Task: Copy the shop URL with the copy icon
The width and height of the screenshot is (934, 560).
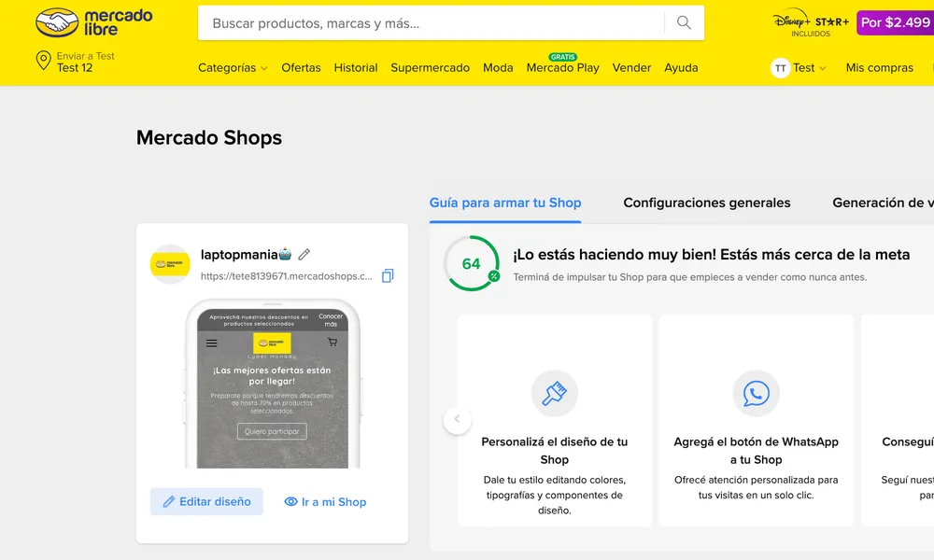Action: pos(388,275)
